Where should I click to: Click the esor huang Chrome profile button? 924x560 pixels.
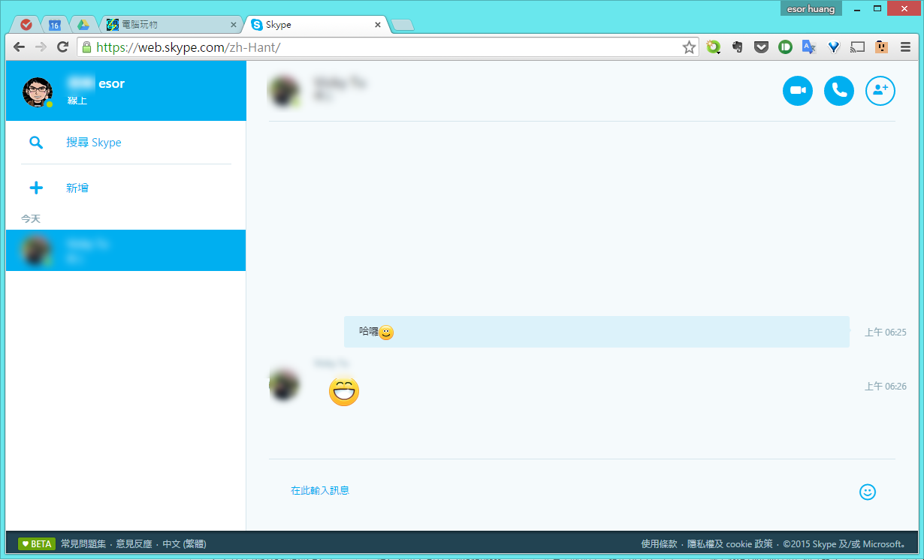pos(811,8)
